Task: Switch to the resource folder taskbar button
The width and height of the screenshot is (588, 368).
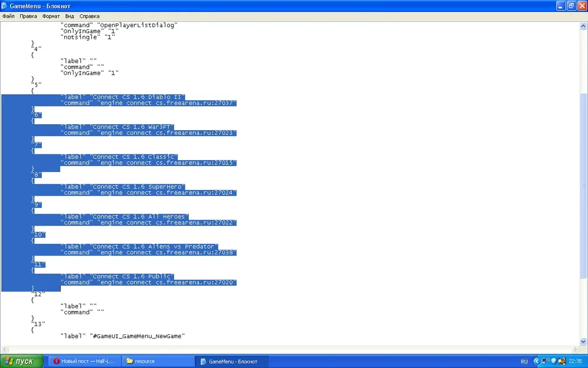Action: point(158,362)
